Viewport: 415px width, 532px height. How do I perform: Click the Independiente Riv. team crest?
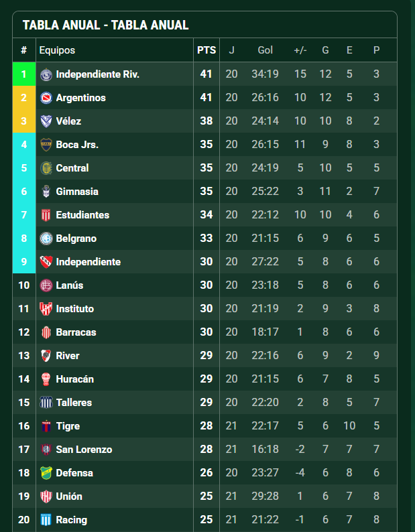tap(46, 74)
